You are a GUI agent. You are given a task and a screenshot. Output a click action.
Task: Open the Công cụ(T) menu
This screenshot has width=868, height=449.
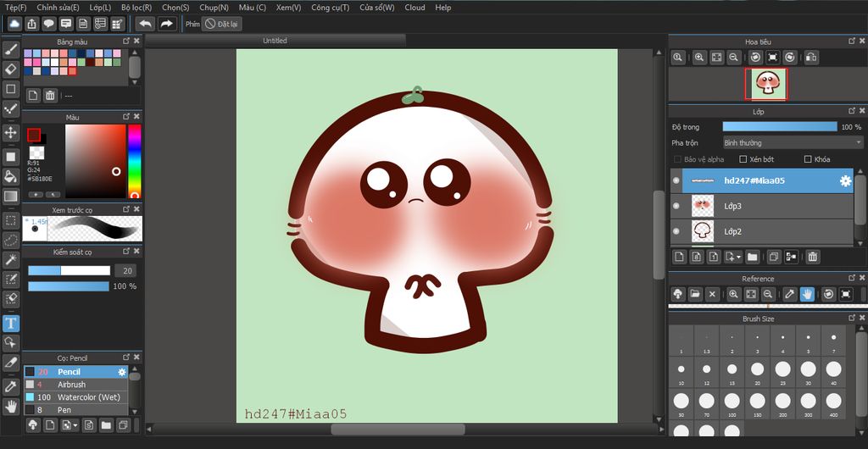(x=330, y=7)
